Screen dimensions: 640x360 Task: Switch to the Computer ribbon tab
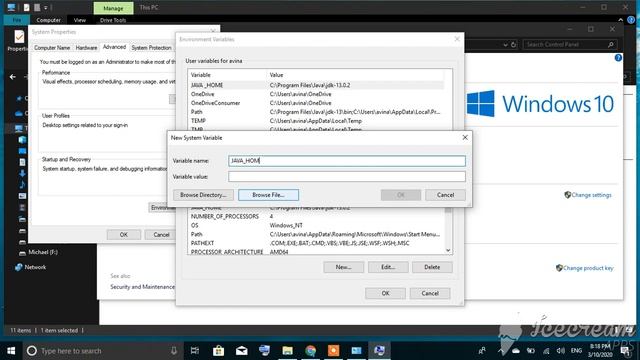[x=48, y=20]
